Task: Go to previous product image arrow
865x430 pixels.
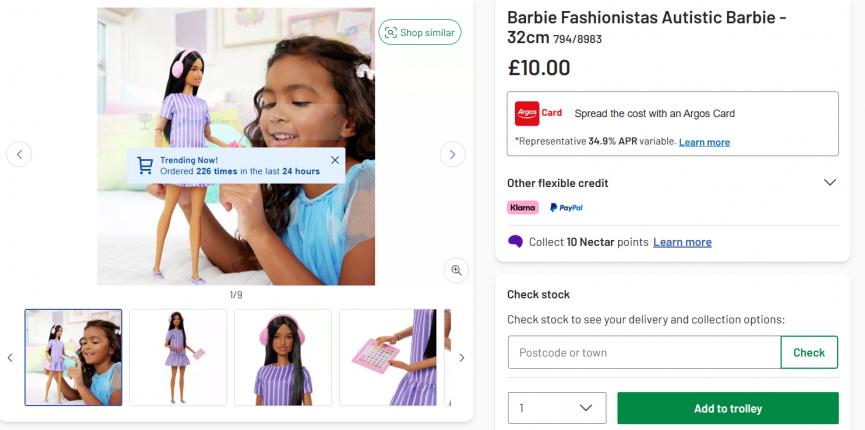Action: (19, 154)
